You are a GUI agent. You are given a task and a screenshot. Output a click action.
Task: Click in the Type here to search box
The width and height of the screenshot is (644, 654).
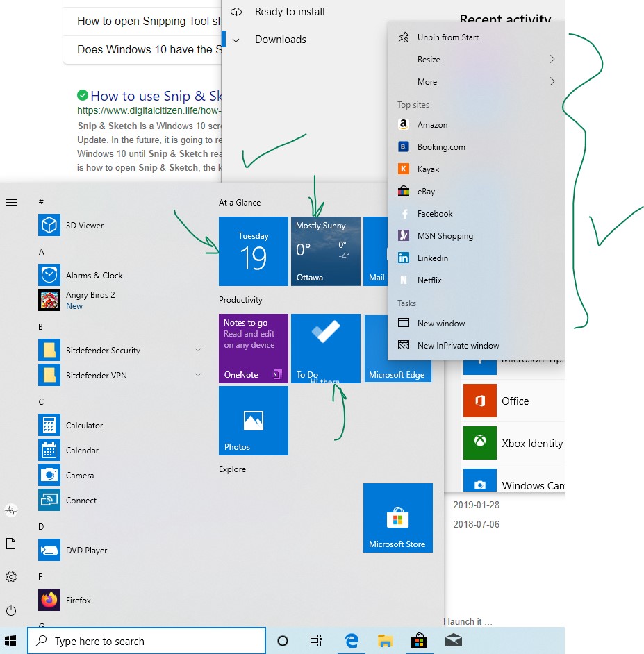click(147, 641)
